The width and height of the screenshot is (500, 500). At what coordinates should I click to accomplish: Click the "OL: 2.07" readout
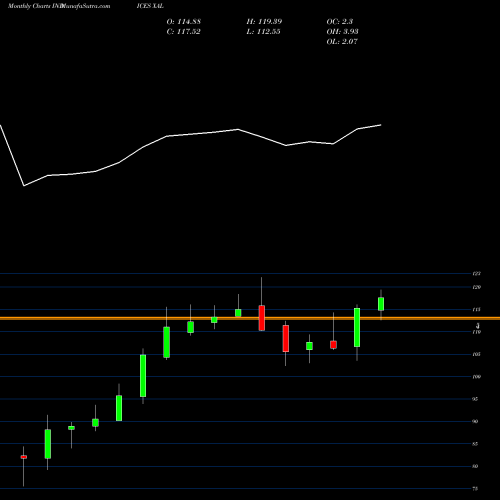pyautogui.click(x=342, y=42)
